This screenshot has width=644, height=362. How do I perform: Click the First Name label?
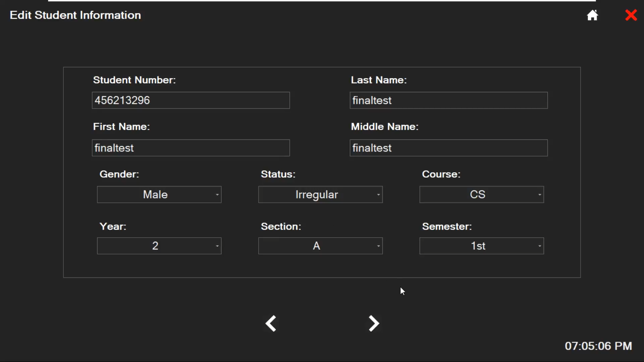[121, 126]
